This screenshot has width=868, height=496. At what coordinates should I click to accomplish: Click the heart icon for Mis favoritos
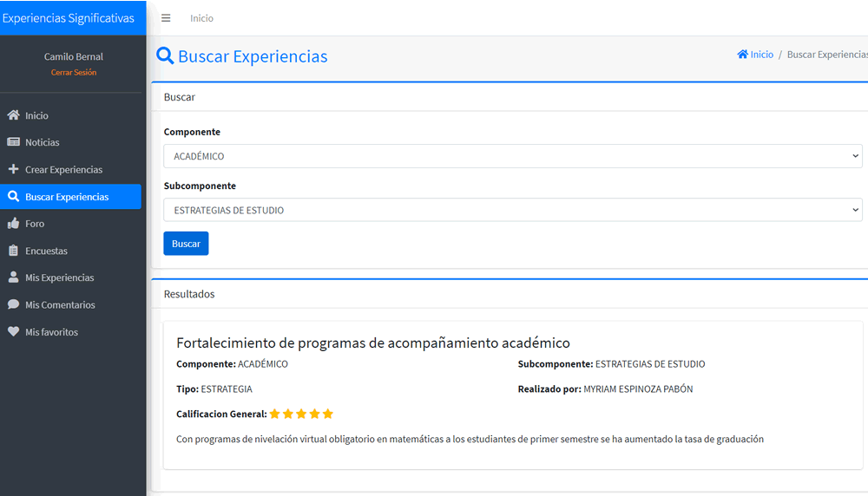[13, 332]
